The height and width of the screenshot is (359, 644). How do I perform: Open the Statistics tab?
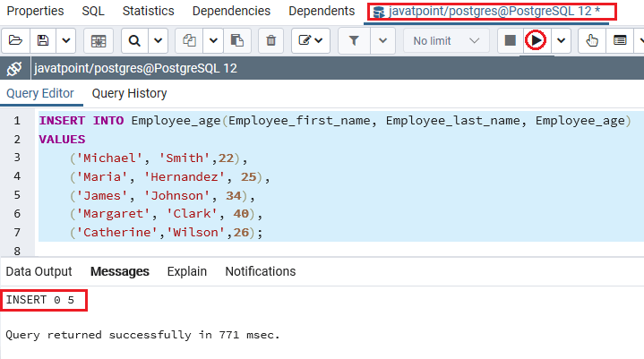(149, 11)
